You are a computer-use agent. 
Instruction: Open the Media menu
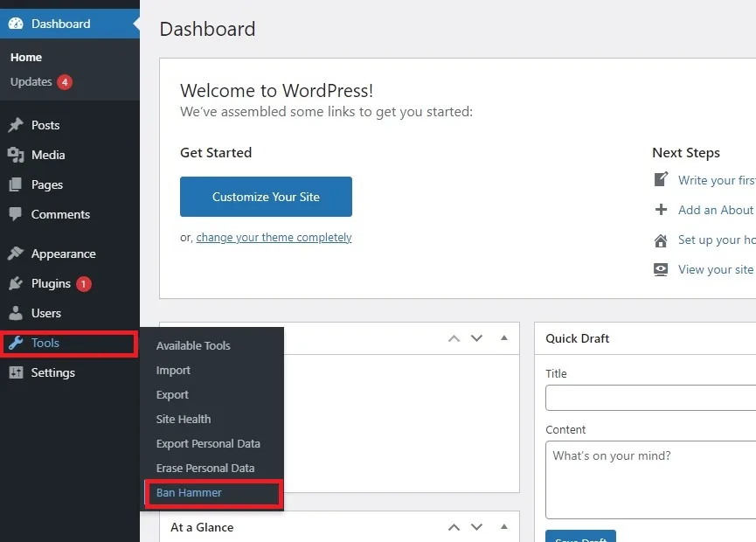70,155
